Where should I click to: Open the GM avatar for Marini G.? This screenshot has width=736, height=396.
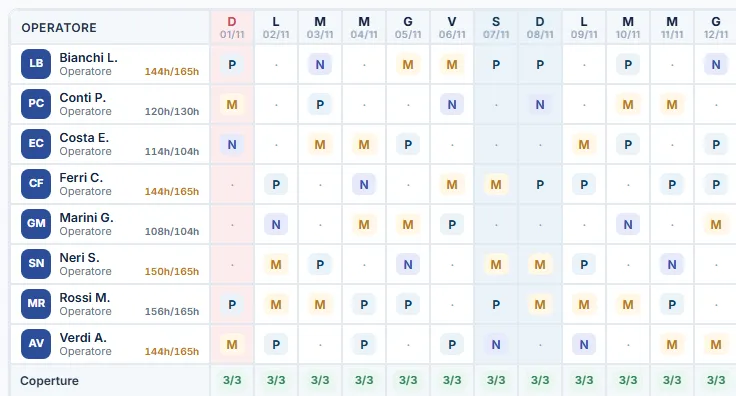point(36,224)
